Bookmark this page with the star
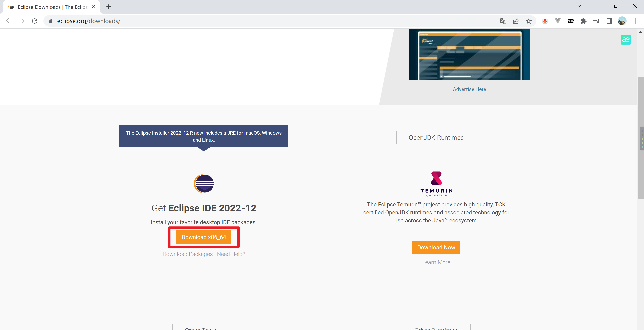Viewport: 644px width, 330px height. pyautogui.click(x=529, y=21)
